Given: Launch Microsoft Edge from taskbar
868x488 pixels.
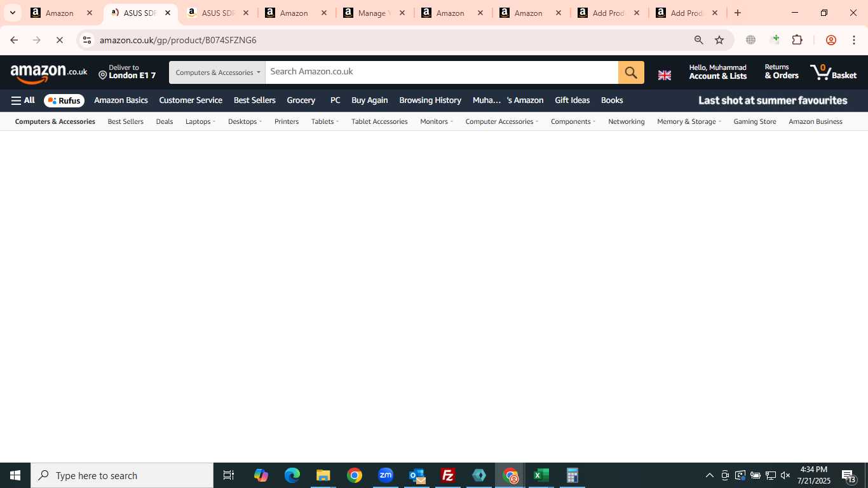Looking at the screenshot, I should (x=292, y=475).
